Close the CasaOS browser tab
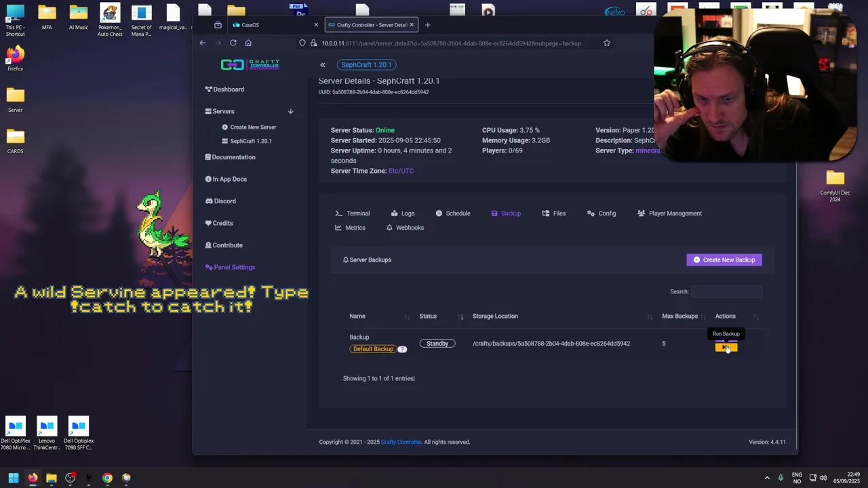The width and height of the screenshot is (868, 488). [315, 25]
